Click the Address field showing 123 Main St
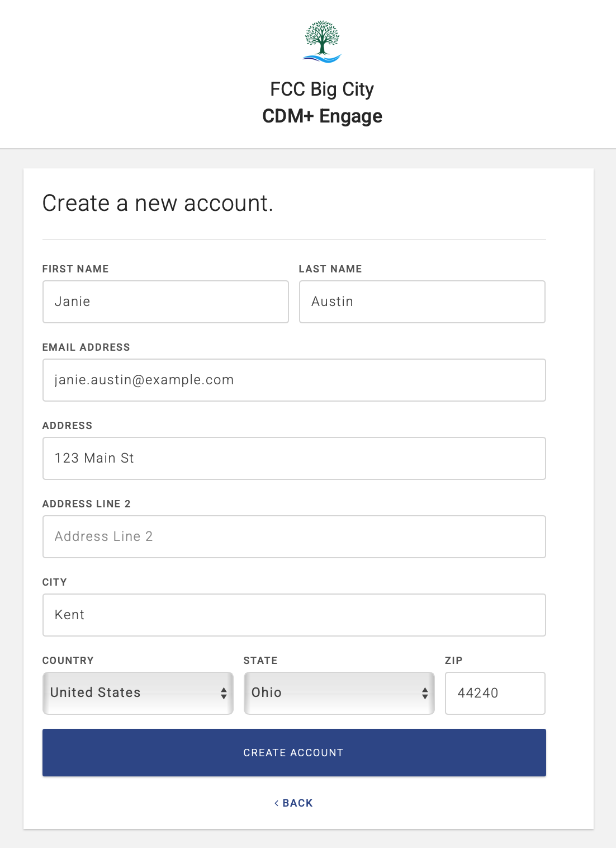Screen dimensions: 616x848 point(294,458)
